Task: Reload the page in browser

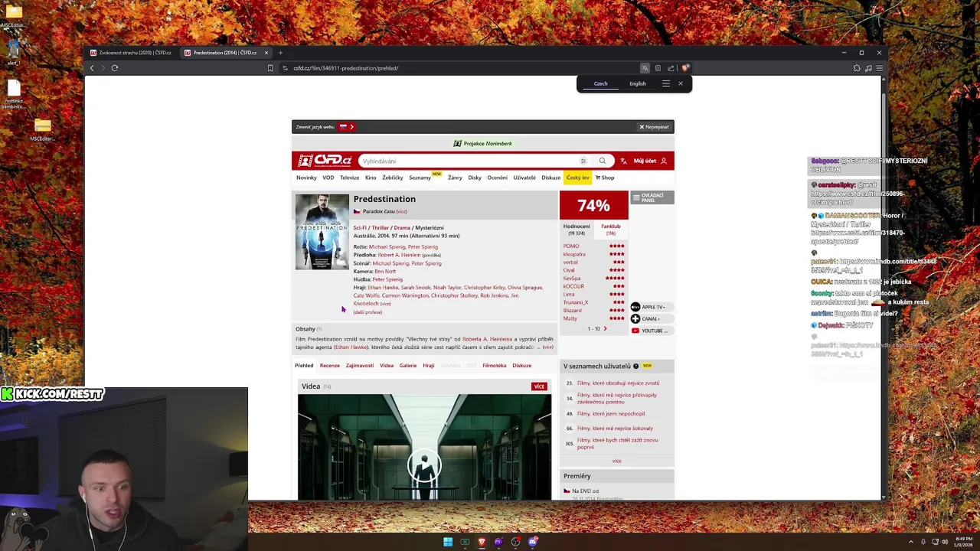Action: [115, 68]
